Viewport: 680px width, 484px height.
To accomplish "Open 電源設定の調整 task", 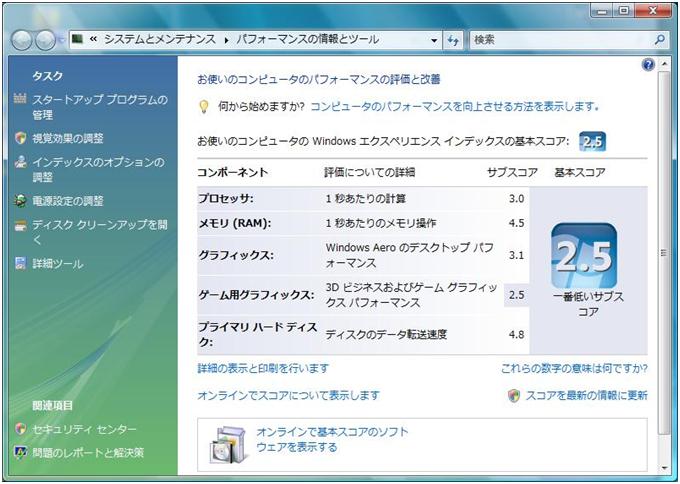I will click(x=68, y=201).
